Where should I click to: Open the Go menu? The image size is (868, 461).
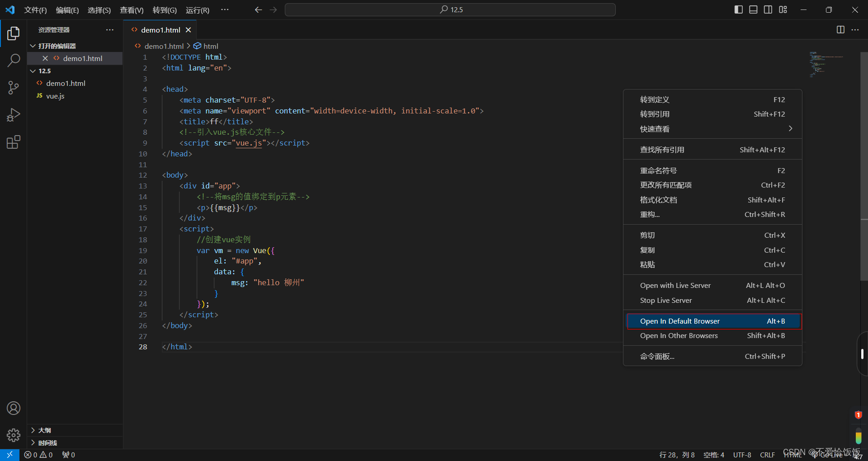point(165,10)
